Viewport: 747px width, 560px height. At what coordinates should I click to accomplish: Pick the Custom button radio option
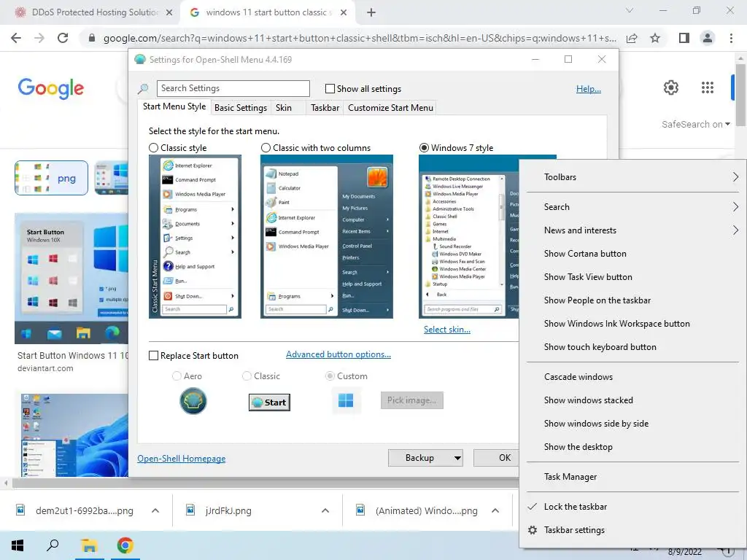pyautogui.click(x=330, y=376)
